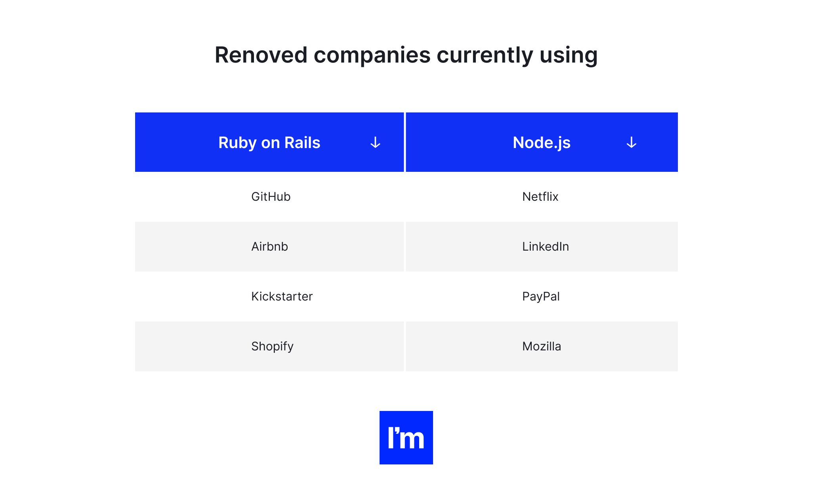Screen dimensions: 813x504
Task: Click the word using in the title
Action: [x=569, y=55]
